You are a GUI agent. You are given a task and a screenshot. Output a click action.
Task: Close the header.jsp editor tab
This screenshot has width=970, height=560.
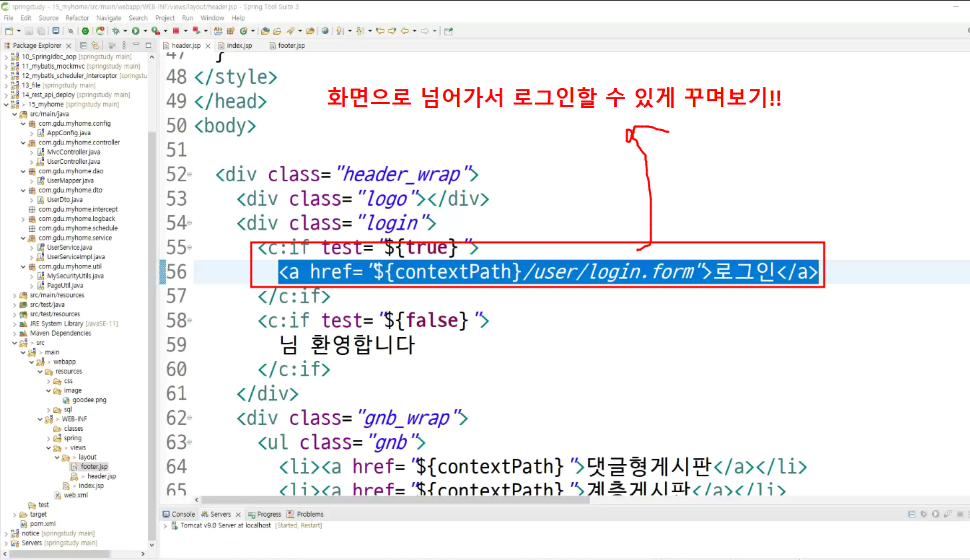[208, 46]
